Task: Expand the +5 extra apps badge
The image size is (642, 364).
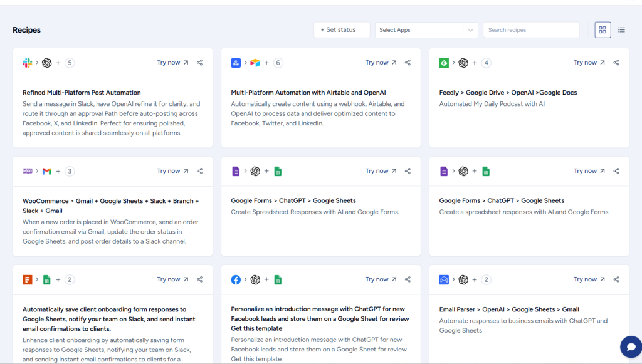Action: pos(70,63)
